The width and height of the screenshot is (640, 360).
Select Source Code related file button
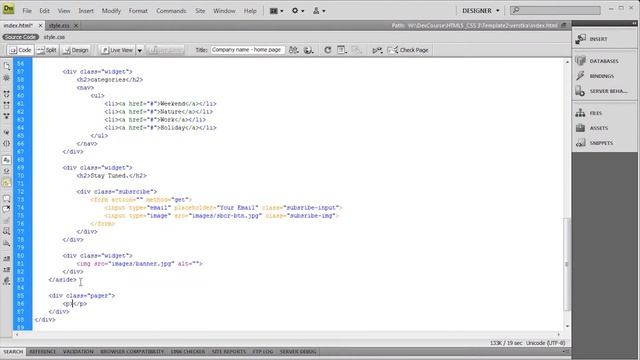coord(20,37)
